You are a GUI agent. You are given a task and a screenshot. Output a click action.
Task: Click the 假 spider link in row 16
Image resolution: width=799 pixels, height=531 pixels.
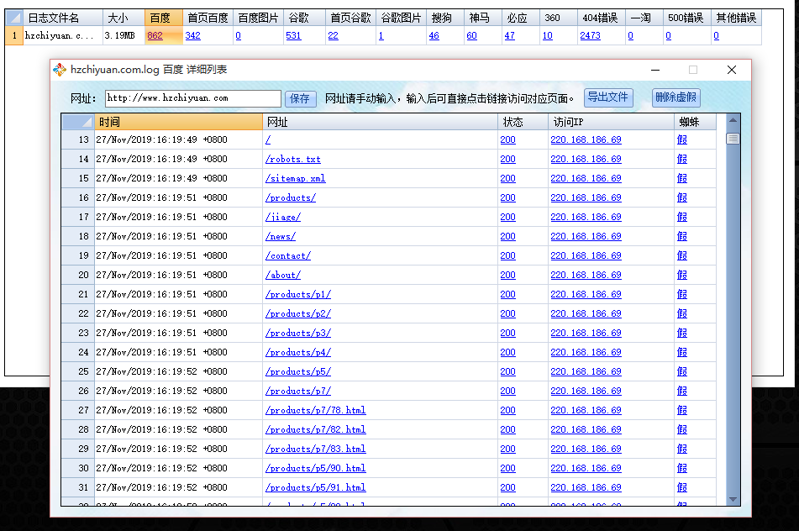point(682,198)
